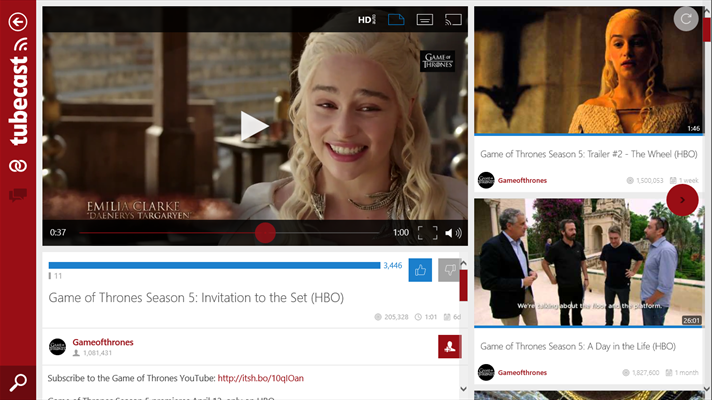Click description scrollbar red thumb
The width and height of the screenshot is (712, 400).
pos(463,286)
